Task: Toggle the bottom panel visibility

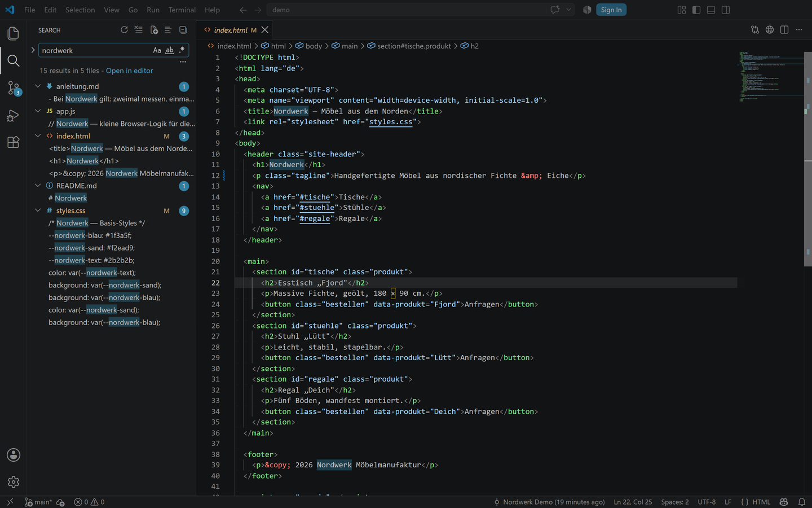Action: tap(711, 10)
